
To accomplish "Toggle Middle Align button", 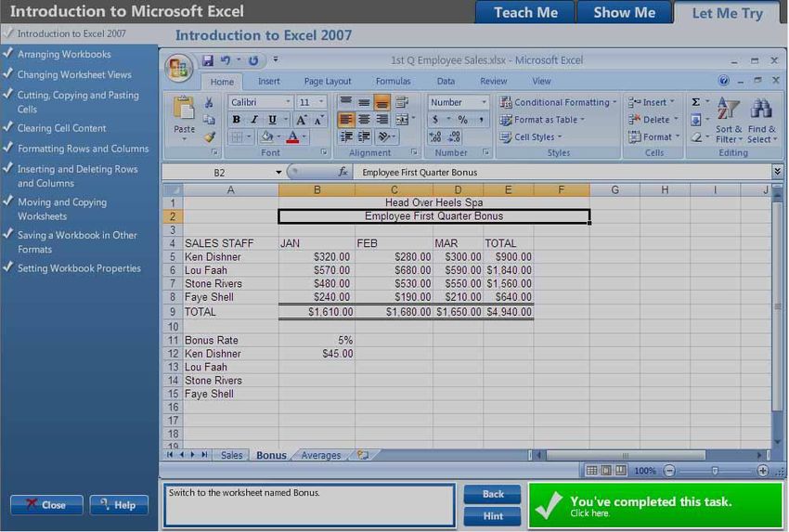I will pyautogui.click(x=364, y=103).
